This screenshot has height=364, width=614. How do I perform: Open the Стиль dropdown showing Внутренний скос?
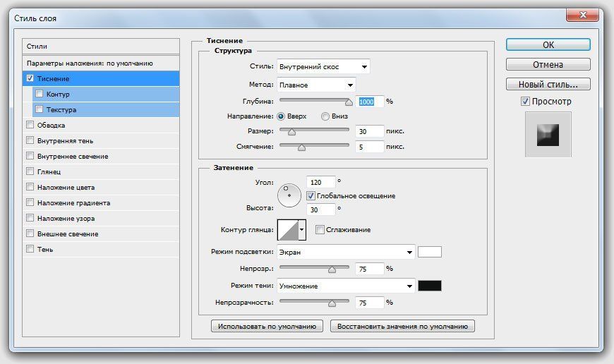(323, 67)
